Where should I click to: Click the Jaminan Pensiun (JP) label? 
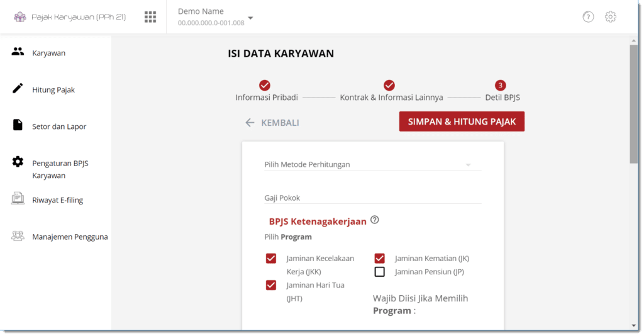[x=429, y=272]
